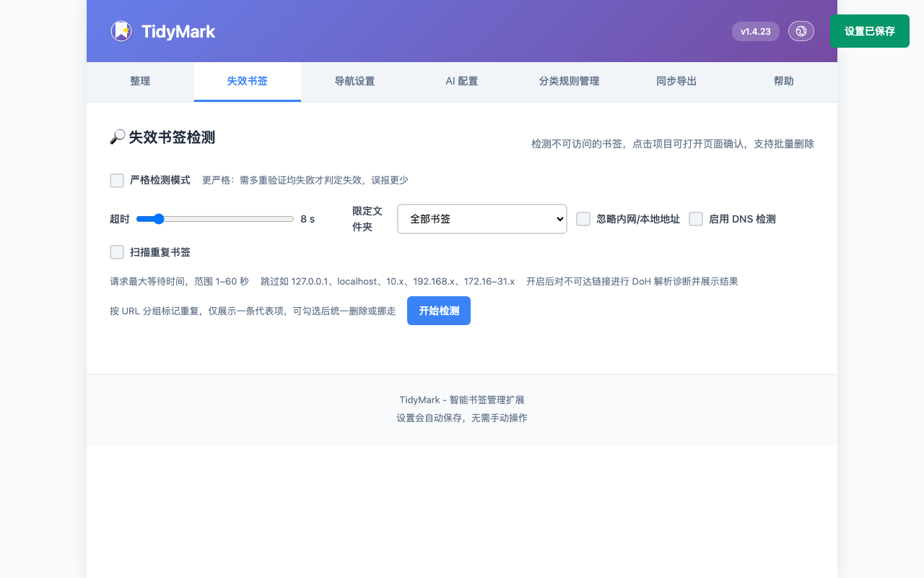Screen dimensions: 924x578
Task: Click the globe language icon in header
Action: point(801,31)
